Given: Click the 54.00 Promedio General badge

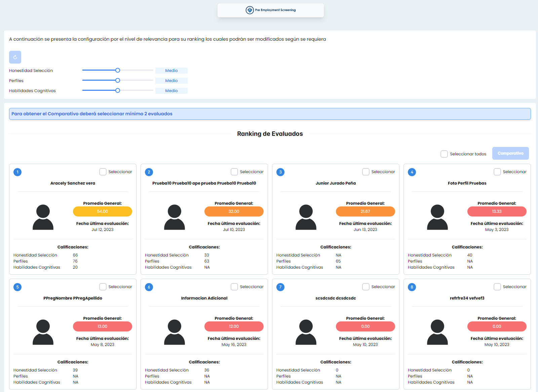Looking at the screenshot, I should (103, 211).
